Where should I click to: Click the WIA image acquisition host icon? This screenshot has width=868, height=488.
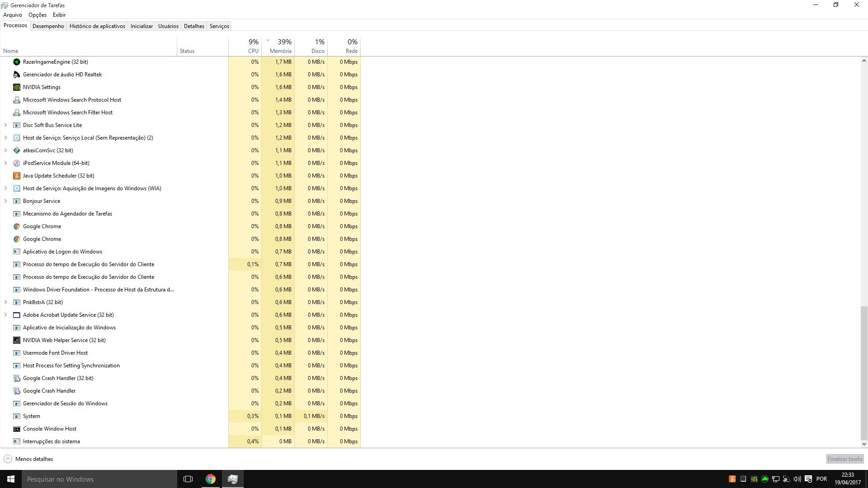point(17,188)
